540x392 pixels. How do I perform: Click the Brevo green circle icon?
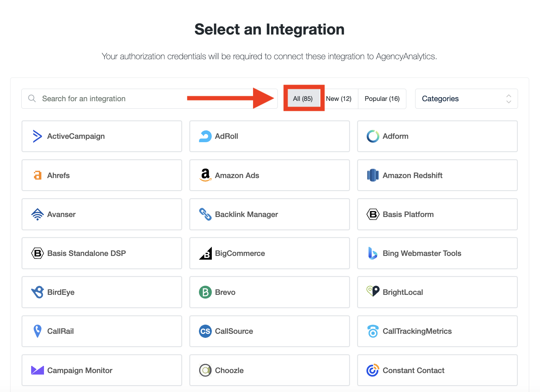click(205, 292)
